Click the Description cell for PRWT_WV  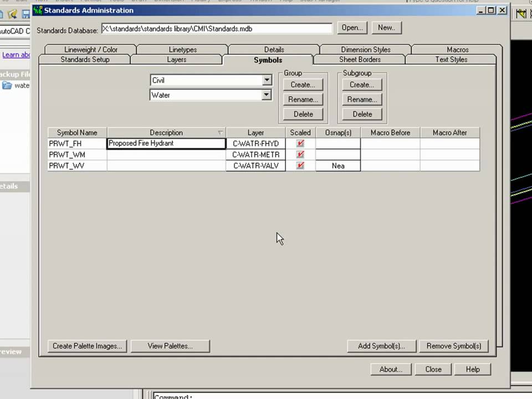click(166, 166)
